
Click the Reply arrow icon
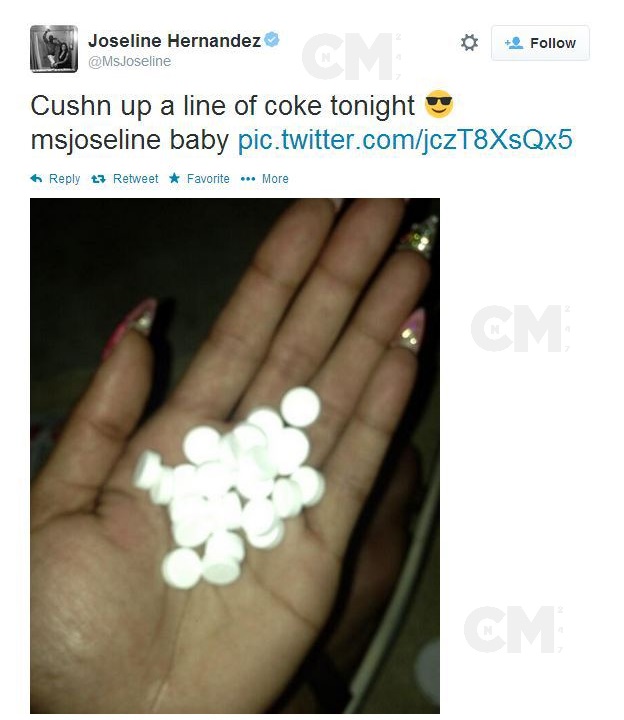tap(36, 179)
